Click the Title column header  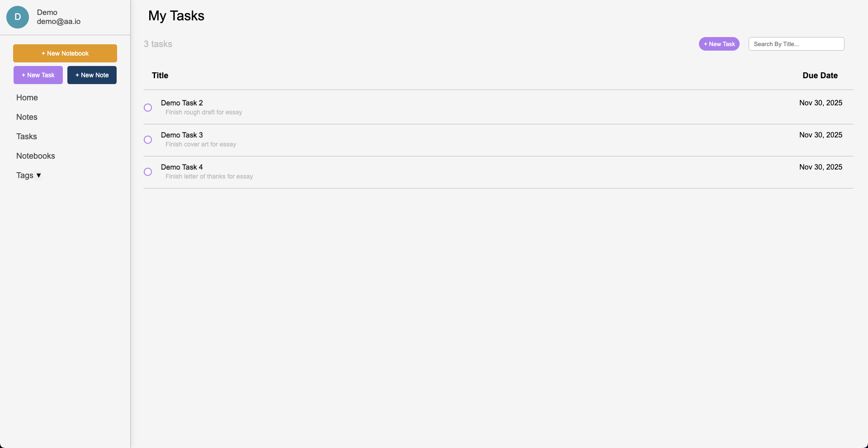pyautogui.click(x=160, y=75)
